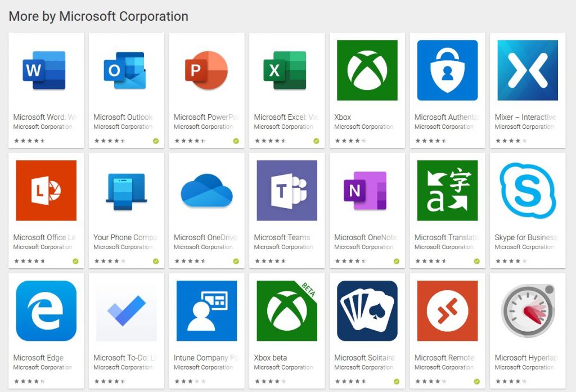The height and width of the screenshot is (392, 576).
Task: Open the Microsoft Solitaire cards icon
Action: 367,311
